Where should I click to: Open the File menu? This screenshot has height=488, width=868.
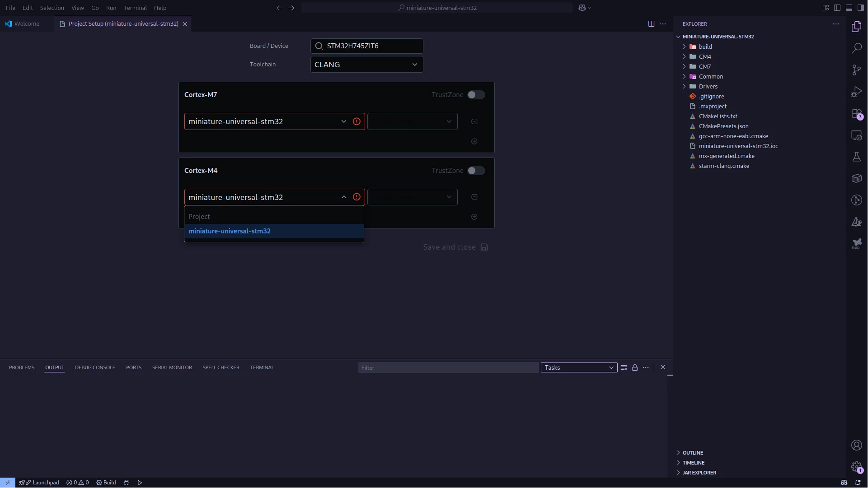coord(10,8)
